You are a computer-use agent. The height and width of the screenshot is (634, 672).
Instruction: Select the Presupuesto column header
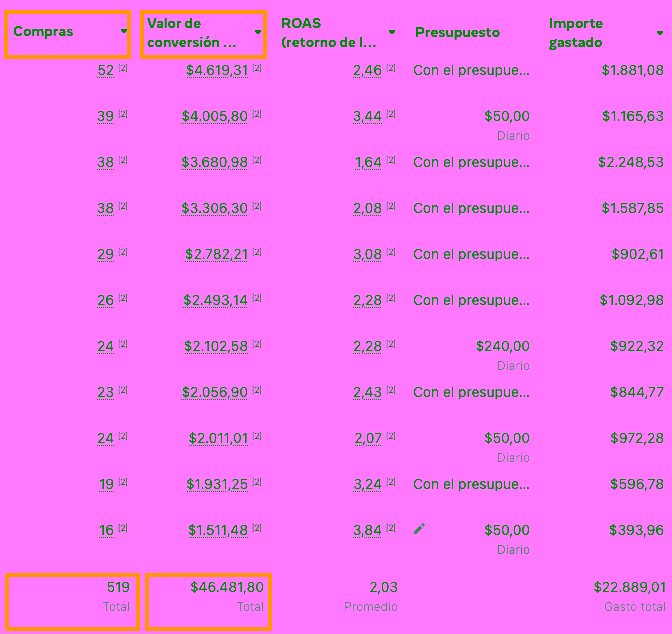click(x=457, y=32)
